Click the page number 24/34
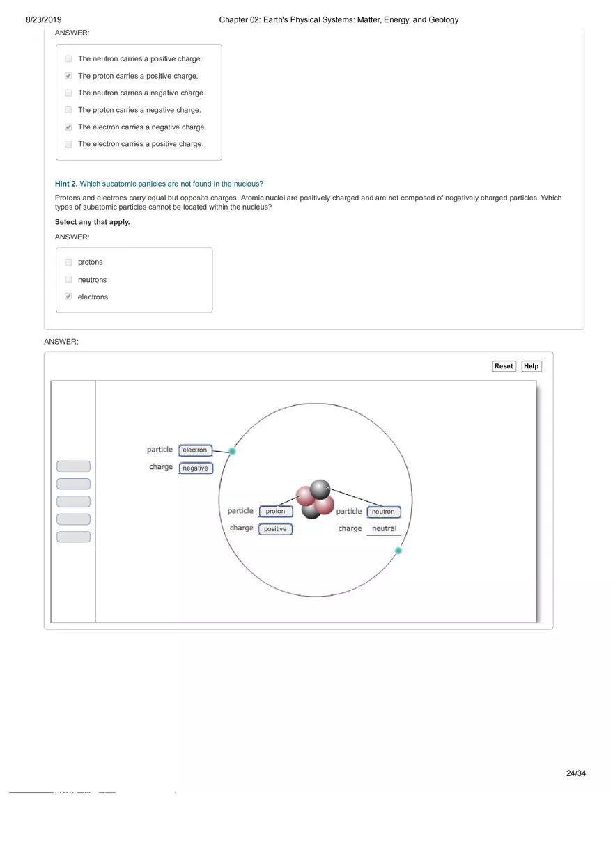The image size is (613, 868). 576,773
